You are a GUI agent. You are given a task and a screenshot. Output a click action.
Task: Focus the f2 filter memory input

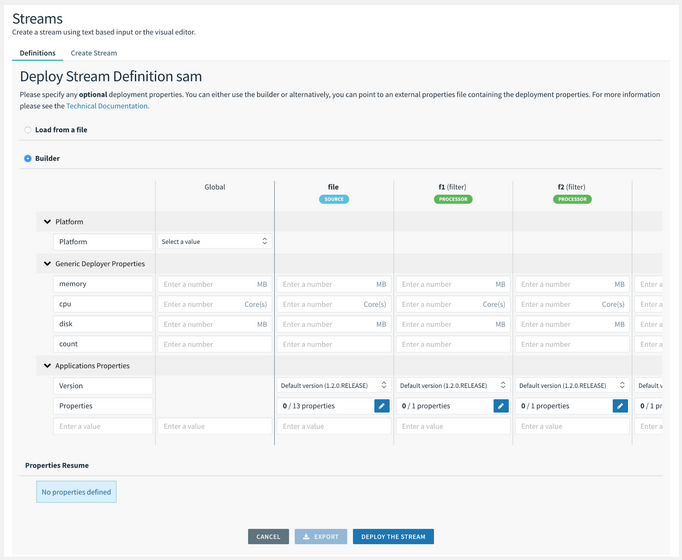(x=572, y=284)
